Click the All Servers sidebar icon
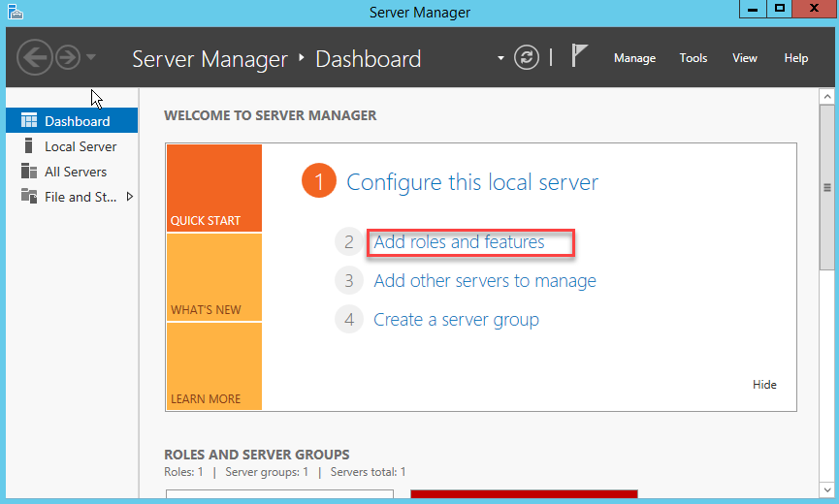 pos(29,172)
